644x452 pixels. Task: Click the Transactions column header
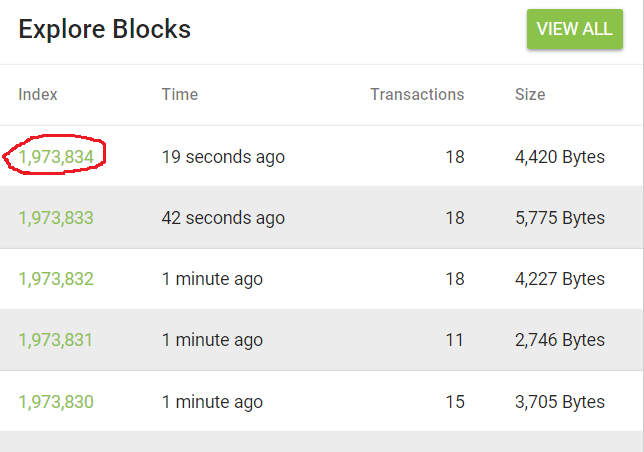pyautogui.click(x=417, y=94)
